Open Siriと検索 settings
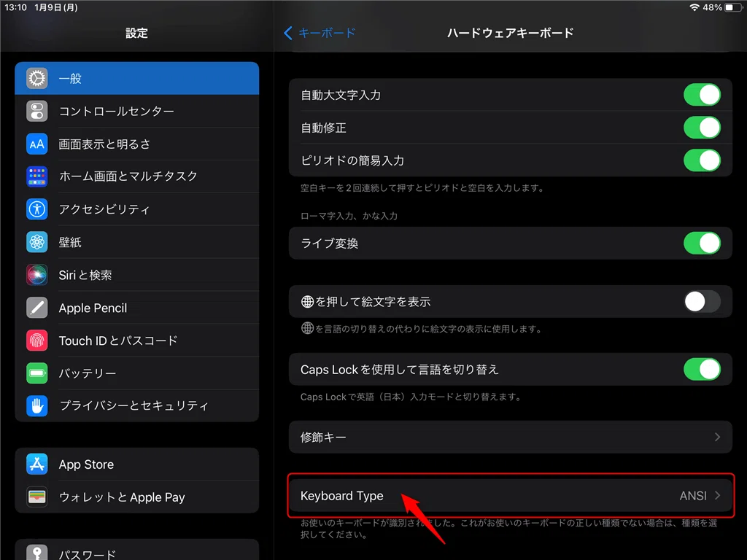Viewport: 747px width, 560px height. [136, 275]
